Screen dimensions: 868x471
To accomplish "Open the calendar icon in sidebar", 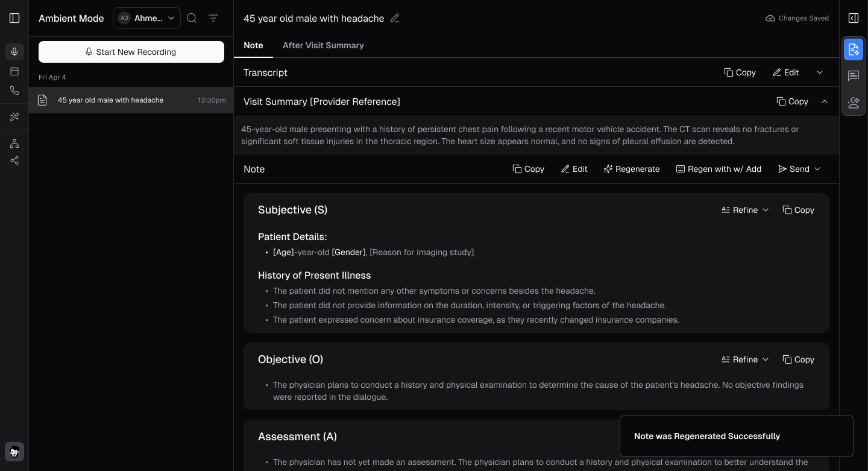I will 14,71.
